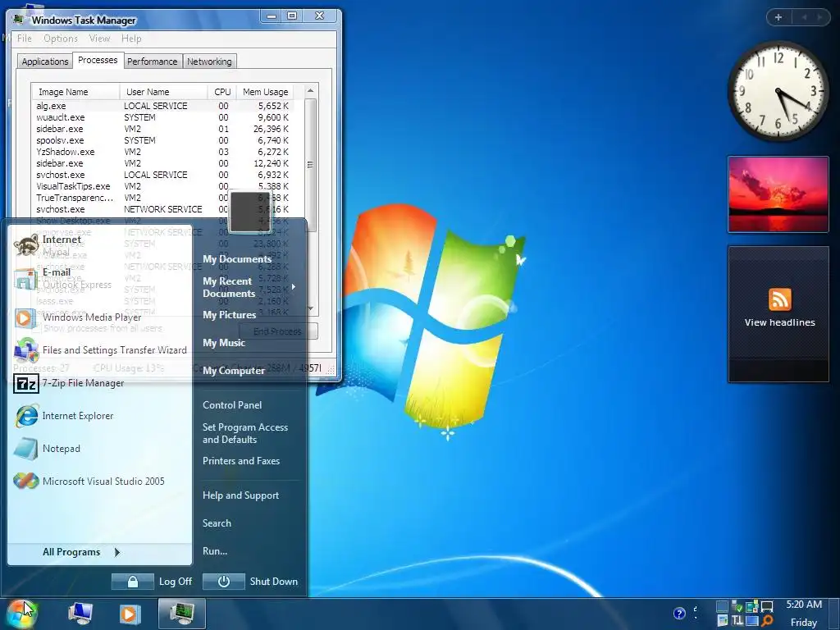Open Notepad from Start menu
The image size is (840, 630).
[47, 449]
